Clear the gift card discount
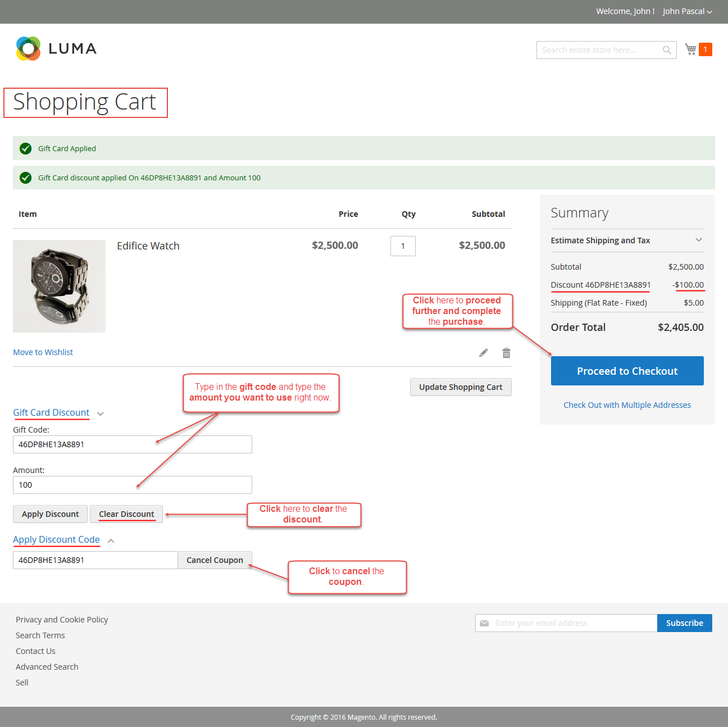 coord(126,514)
